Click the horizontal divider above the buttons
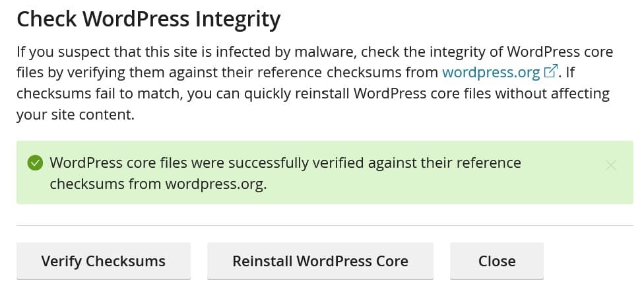 [x=322, y=225]
